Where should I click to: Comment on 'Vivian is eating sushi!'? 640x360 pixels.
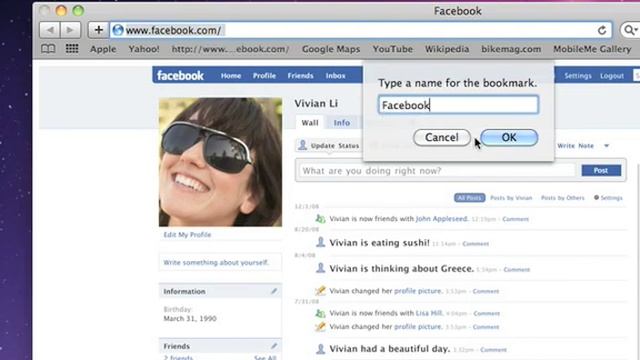click(476, 244)
